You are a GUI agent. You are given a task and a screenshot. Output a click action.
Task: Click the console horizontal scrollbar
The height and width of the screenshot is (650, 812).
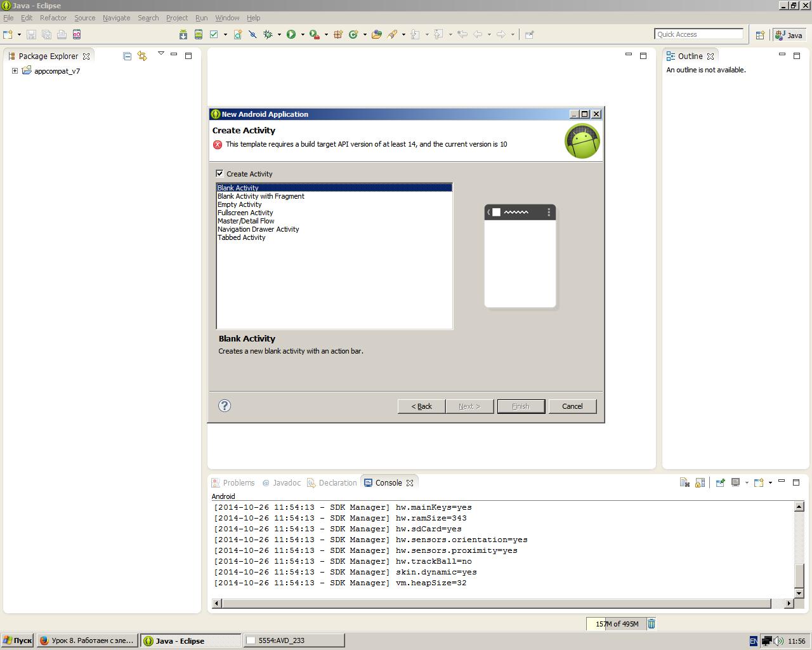[497, 603]
